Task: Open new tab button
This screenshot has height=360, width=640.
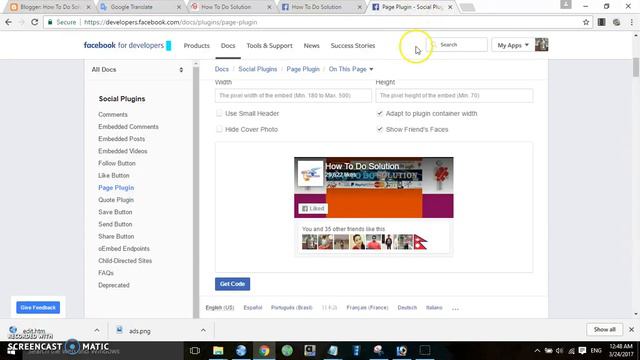Action: coord(467,7)
